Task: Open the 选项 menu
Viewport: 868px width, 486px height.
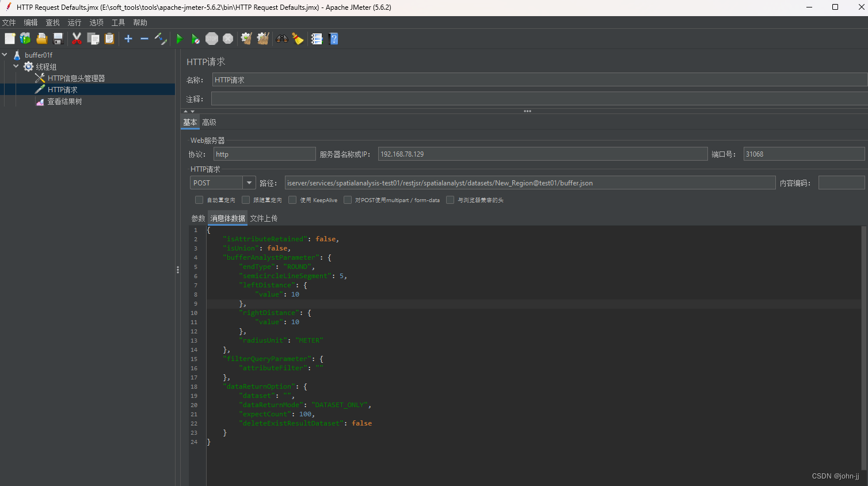Action: 97,22
